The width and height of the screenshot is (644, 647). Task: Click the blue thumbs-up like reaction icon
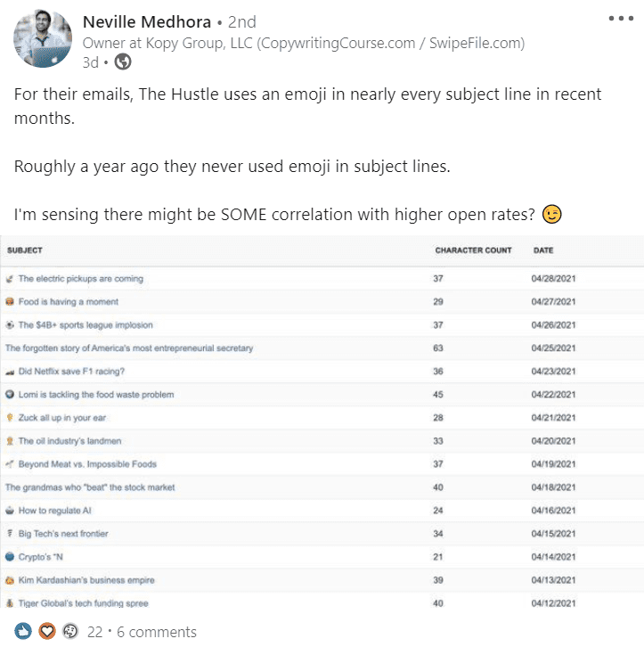pyautogui.click(x=23, y=630)
